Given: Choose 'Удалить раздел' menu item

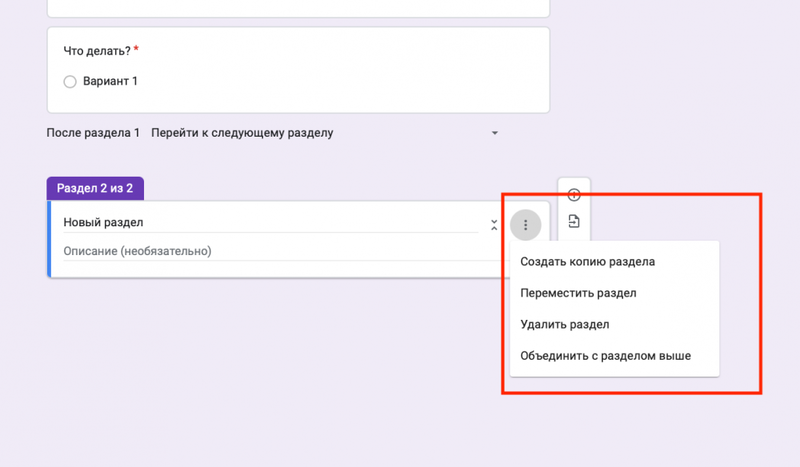Looking at the screenshot, I should coord(614,325).
